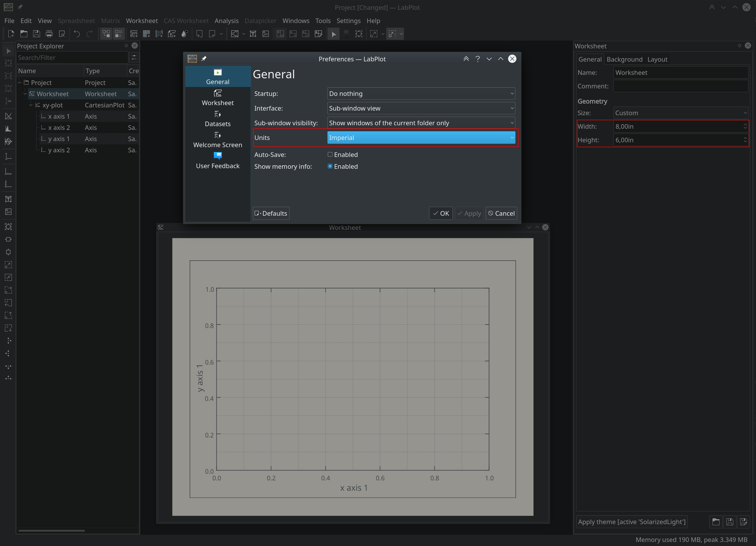
Task: Click the Defaults button
Action: tap(271, 213)
